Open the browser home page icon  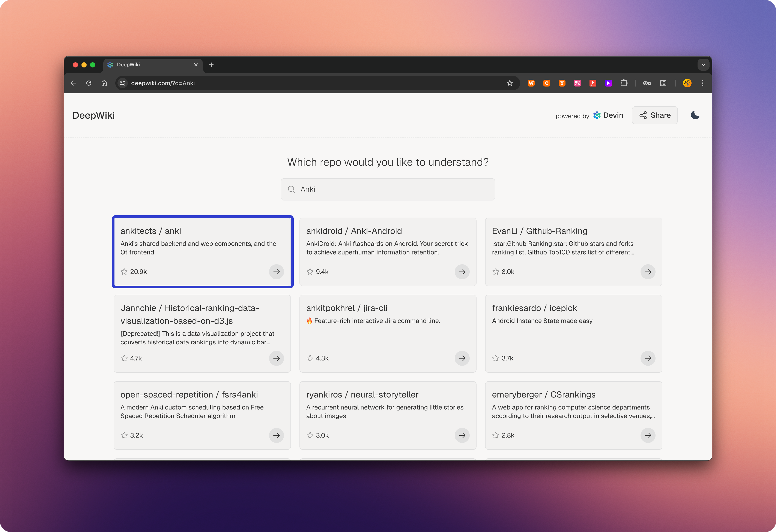[104, 83]
